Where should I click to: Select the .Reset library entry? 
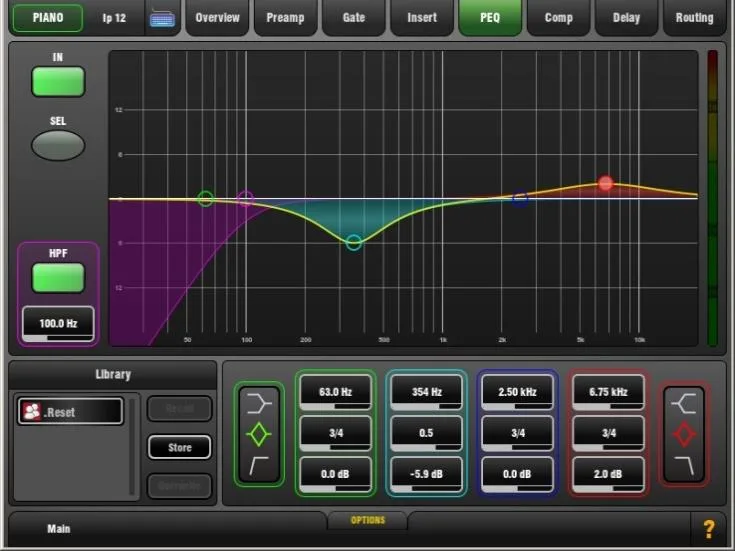[x=70, y=411]
